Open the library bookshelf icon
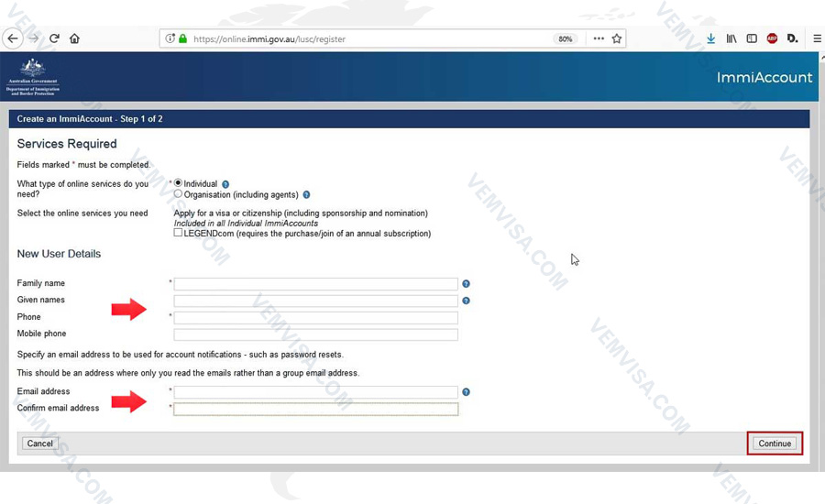This screenshot has height=504, width=825. pyautogui.click(x=731, y=38)
